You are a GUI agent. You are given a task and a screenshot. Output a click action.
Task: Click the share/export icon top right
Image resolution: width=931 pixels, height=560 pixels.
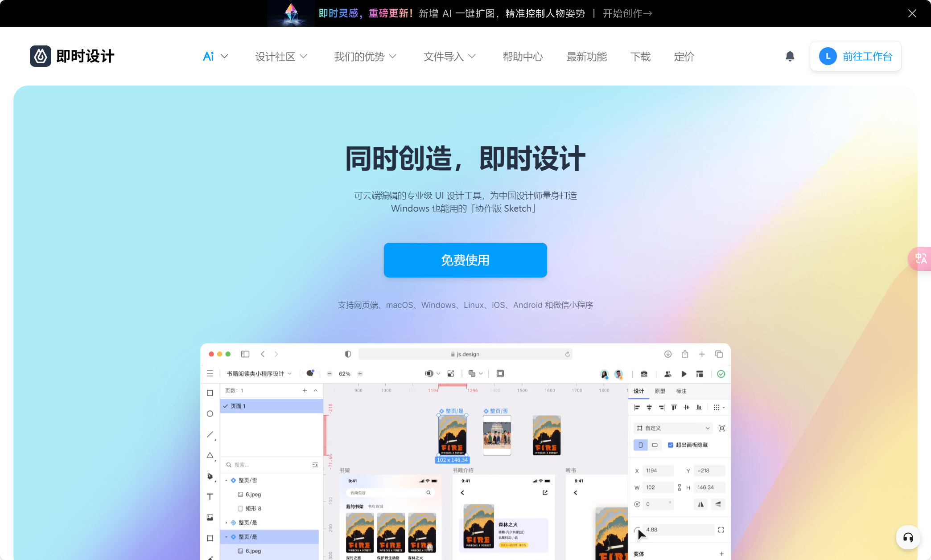point(685,353)
